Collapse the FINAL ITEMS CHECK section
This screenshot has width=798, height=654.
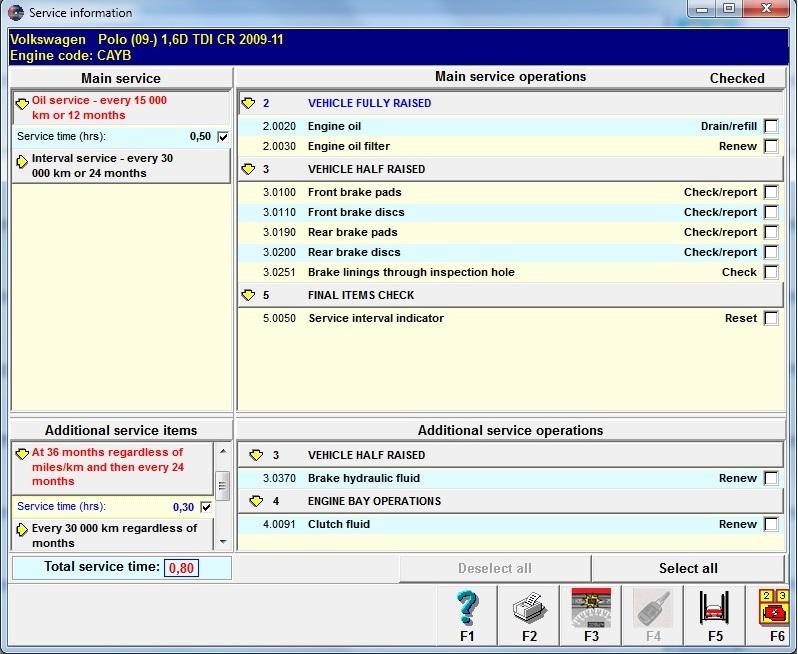point(248,295)
